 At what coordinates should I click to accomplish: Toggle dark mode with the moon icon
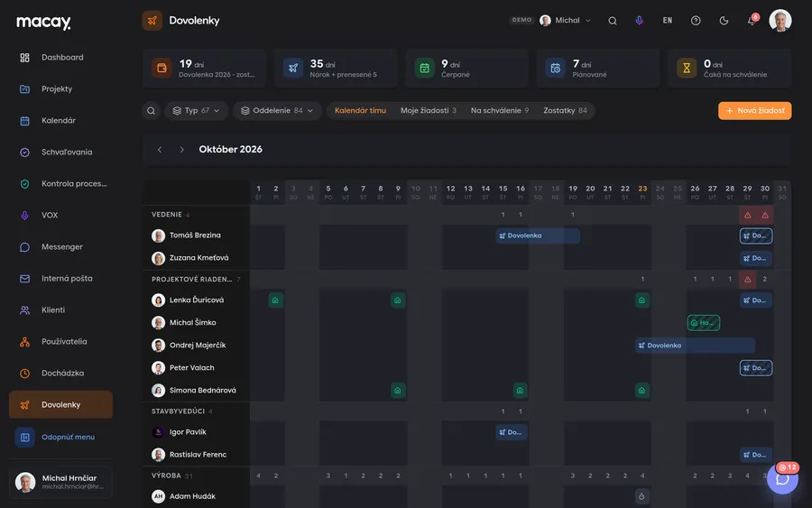(x=724, y=21)
